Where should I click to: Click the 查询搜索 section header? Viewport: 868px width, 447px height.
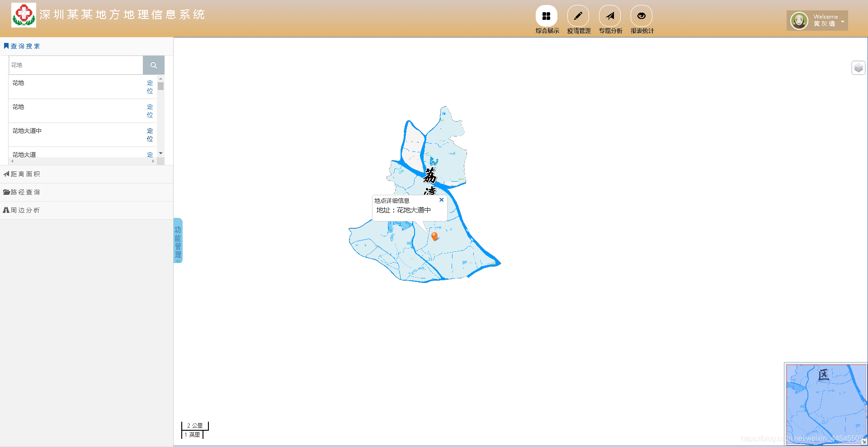coord(86,46)
